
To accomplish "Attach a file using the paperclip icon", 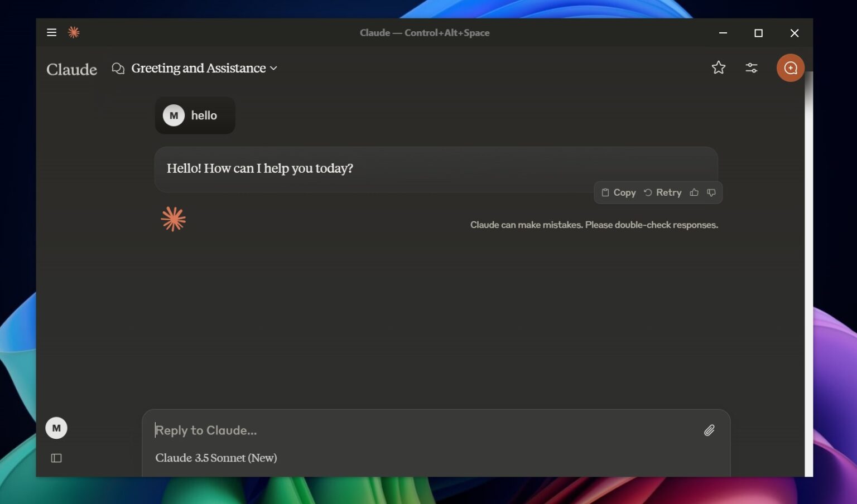I will tap(709, 430).
